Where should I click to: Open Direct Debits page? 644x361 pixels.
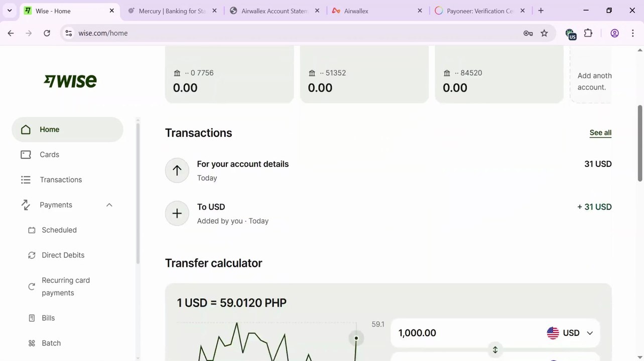[63, 255]
